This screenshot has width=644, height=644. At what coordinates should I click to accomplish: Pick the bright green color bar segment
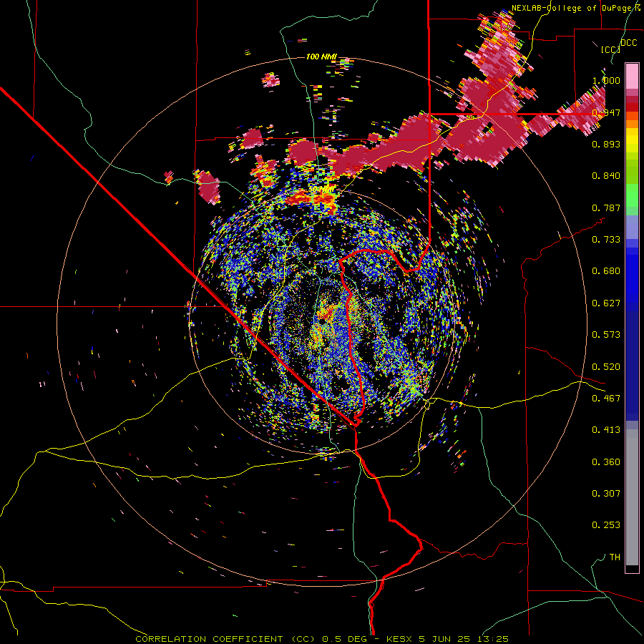pos(632,195)
